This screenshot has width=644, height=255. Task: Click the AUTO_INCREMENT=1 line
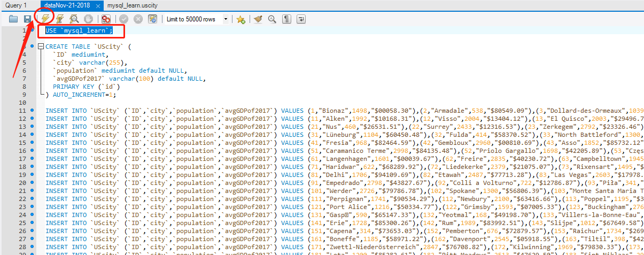click(x=80, y=95)
